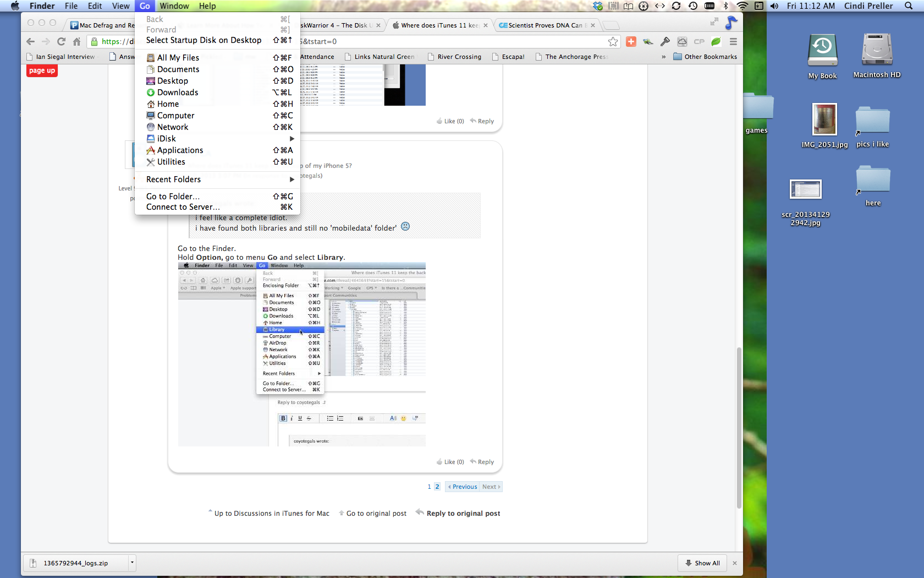This screenshot has width=924, height=578.
Task: Select IMG_2051.jpg on the desktop
Action: [824, 126]
